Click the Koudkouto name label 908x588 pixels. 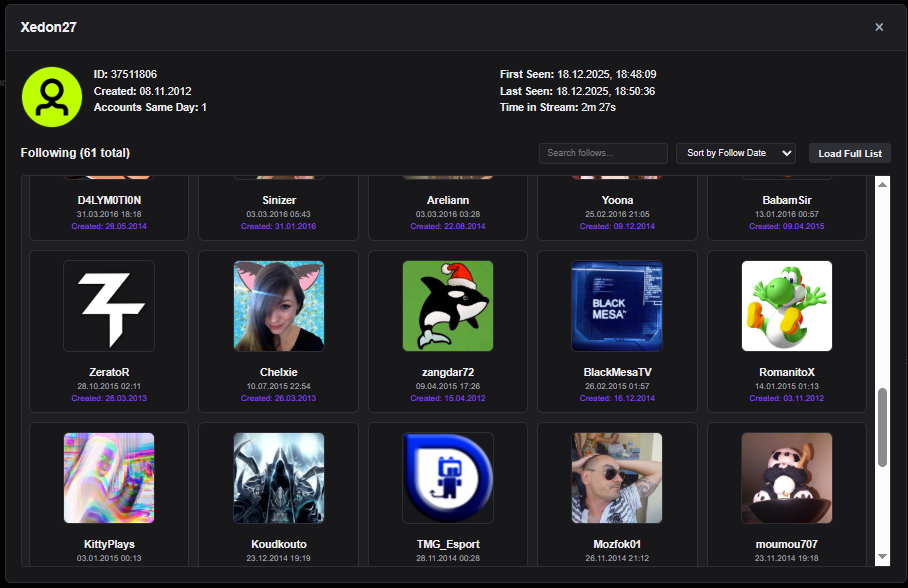pos(279,545)
